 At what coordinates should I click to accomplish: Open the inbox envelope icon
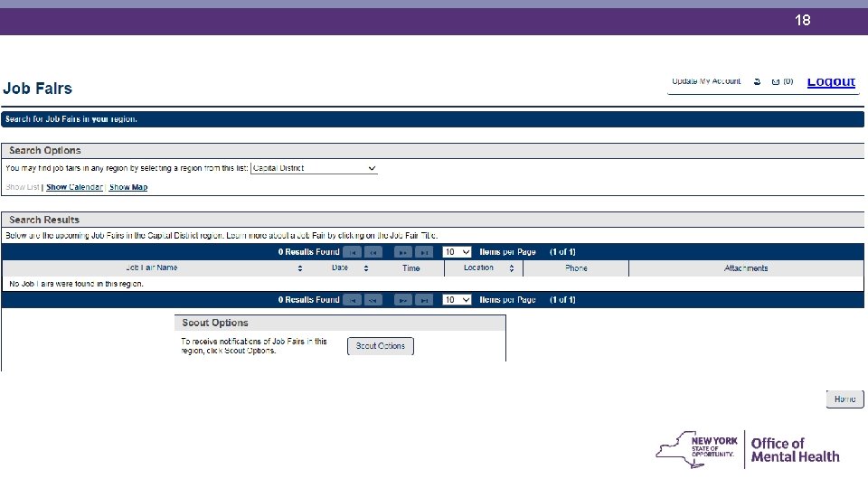(776, 82)
